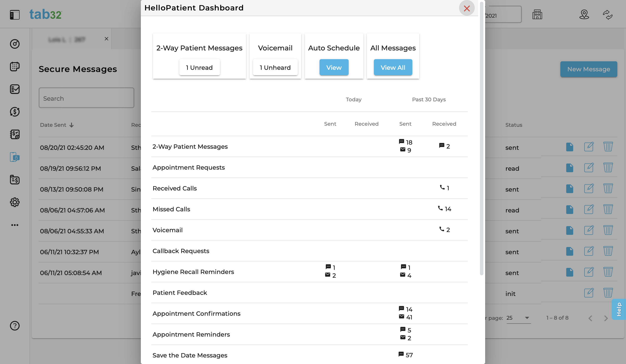Select the highlighted Secure Messages phone-lock icon
Viewport: 626px width, 364px height.
click(14, 157)
